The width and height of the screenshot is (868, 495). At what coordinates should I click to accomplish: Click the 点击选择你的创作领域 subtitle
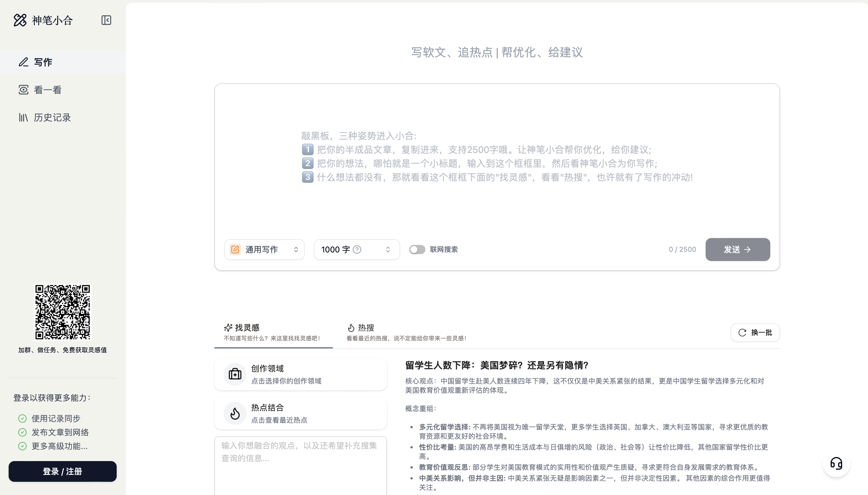286,381
